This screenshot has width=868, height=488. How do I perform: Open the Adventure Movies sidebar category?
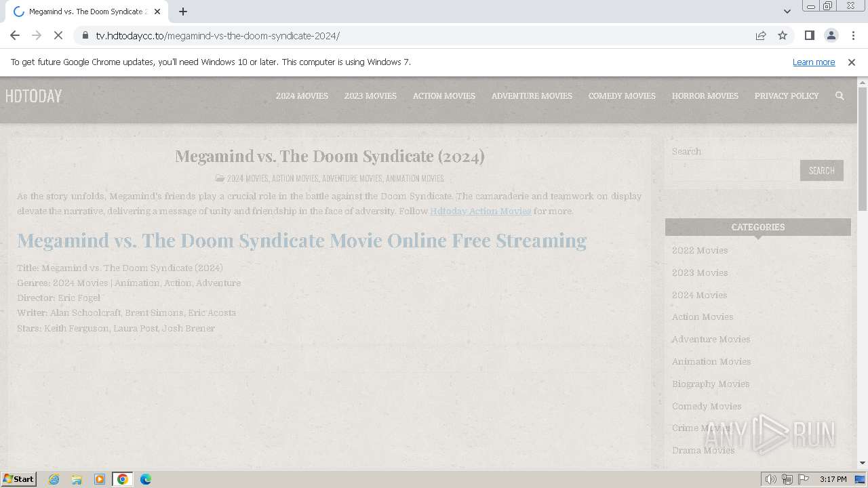(x=711, y=339)
